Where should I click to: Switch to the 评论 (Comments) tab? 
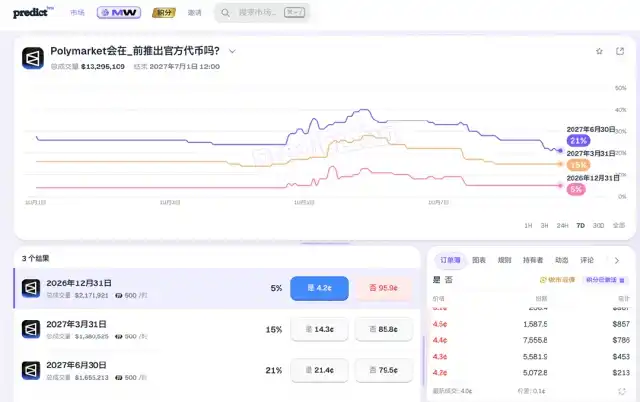tap(587, 260)
